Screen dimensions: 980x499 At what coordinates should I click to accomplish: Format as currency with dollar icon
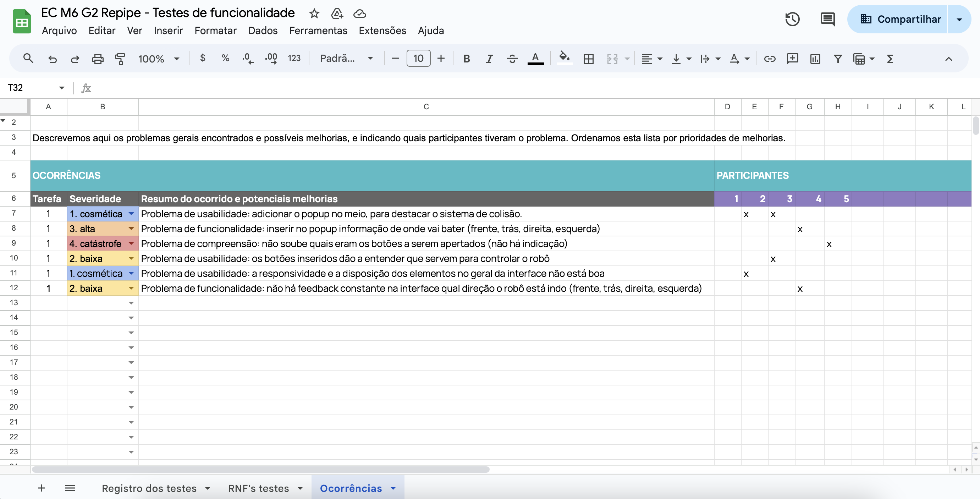(203, 58)
